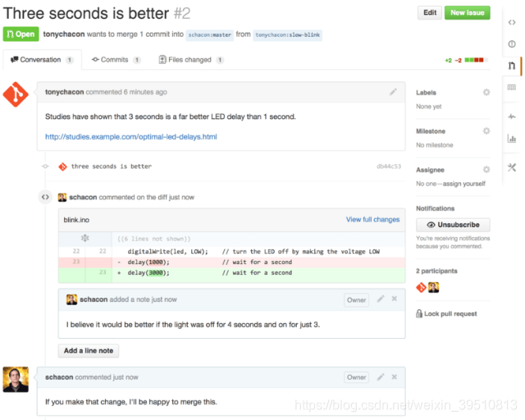525x420 pixels.
Task: Open the Wiki book icon in sidebar
Action: (512, 88)
